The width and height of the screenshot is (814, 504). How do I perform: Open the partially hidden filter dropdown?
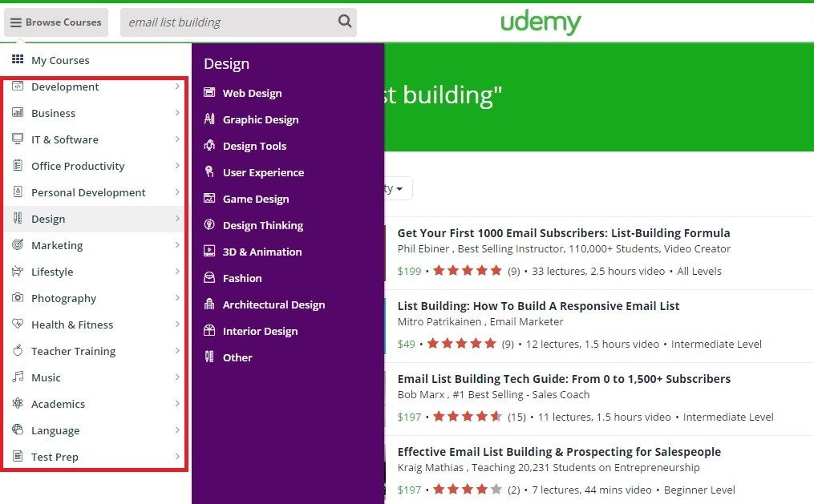(x=398, y=188)
